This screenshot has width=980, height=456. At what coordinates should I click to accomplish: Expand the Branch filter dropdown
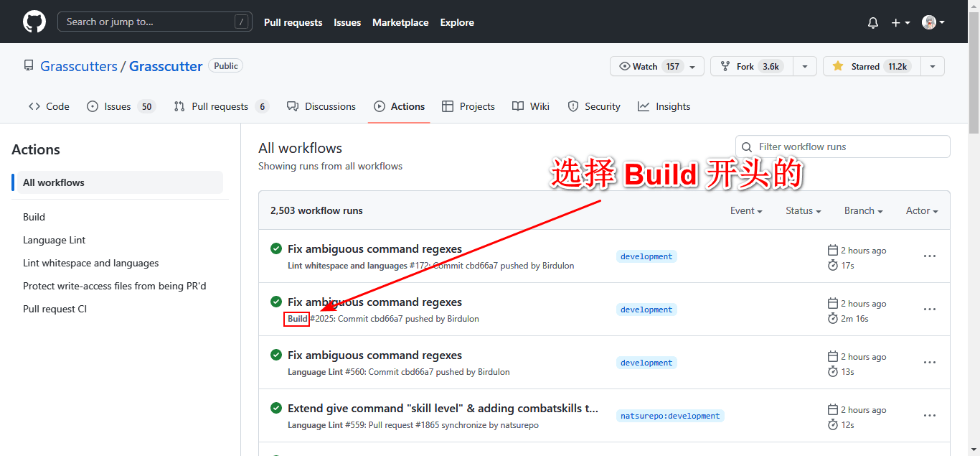coord(863,210)
